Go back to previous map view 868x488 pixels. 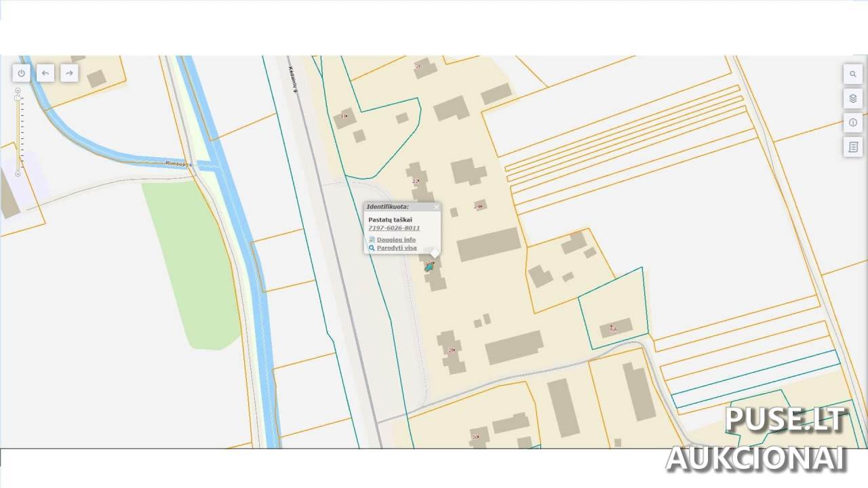[x=45, y=73]
